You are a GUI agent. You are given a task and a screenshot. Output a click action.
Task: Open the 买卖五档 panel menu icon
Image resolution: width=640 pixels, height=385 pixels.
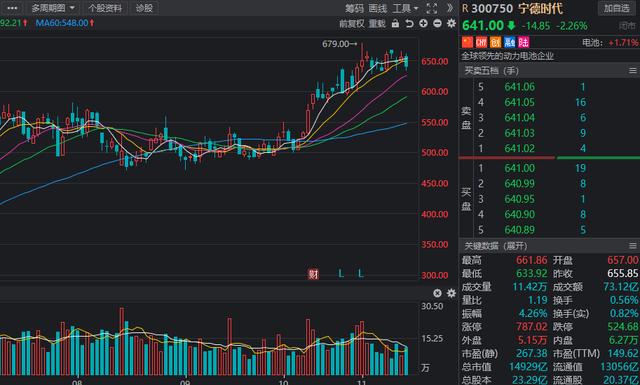pos(633,71)
